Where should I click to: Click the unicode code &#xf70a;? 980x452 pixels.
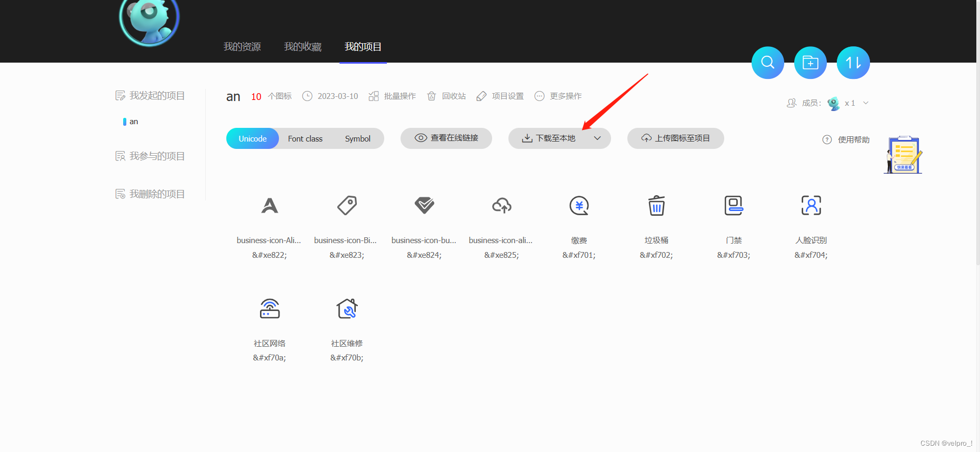pyautogui.click(x=269, y=358)
